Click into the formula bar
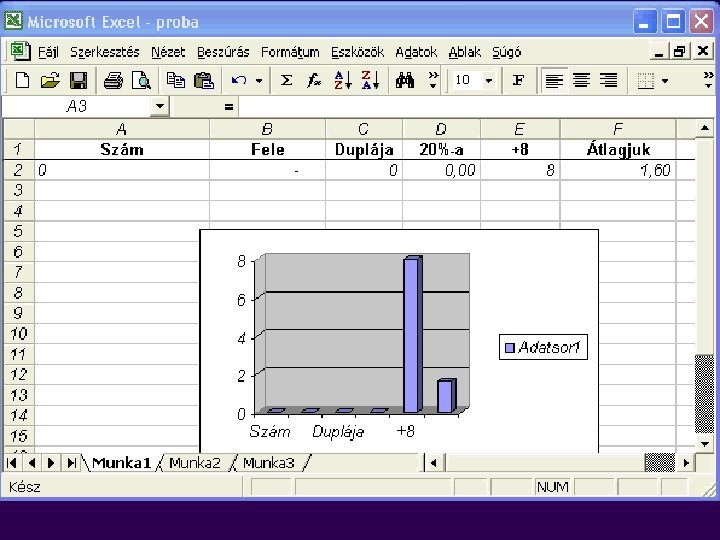Viewport: 720px width, 540px height. [475, 107]
